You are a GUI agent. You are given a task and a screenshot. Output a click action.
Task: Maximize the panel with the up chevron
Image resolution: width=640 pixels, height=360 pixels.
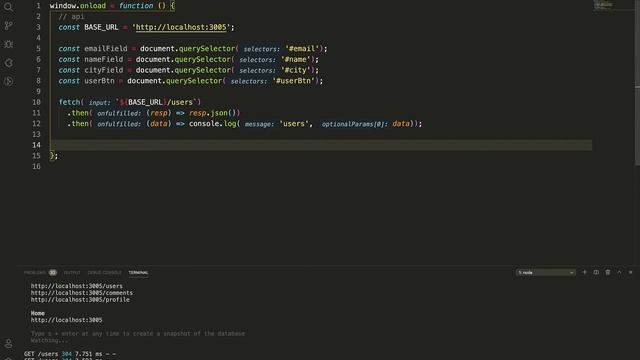[619, 272]
